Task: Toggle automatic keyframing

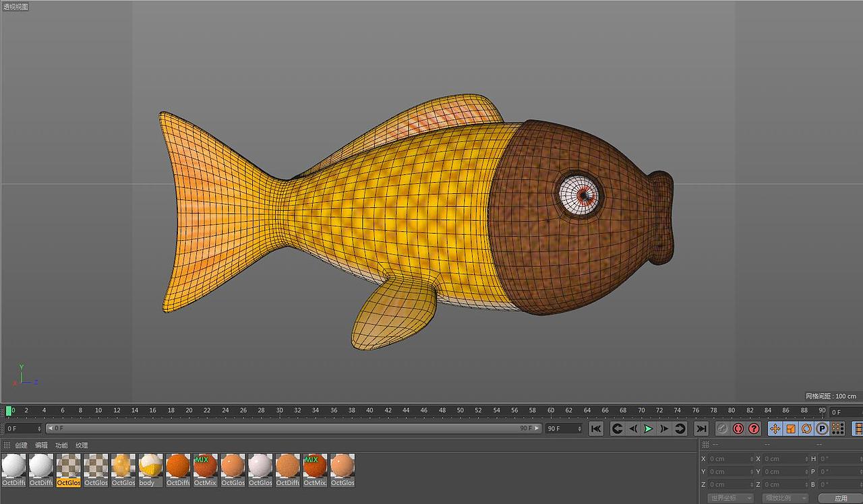Action: pyautogui.click(x=738, y=429)
